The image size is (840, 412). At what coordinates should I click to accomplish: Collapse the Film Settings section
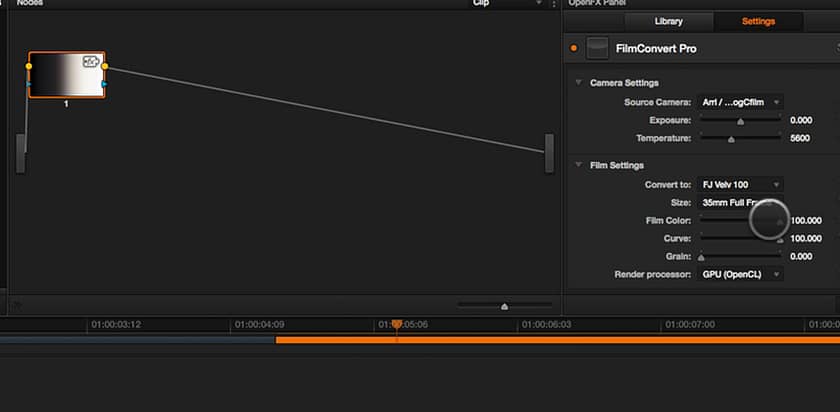pos(579,165)
